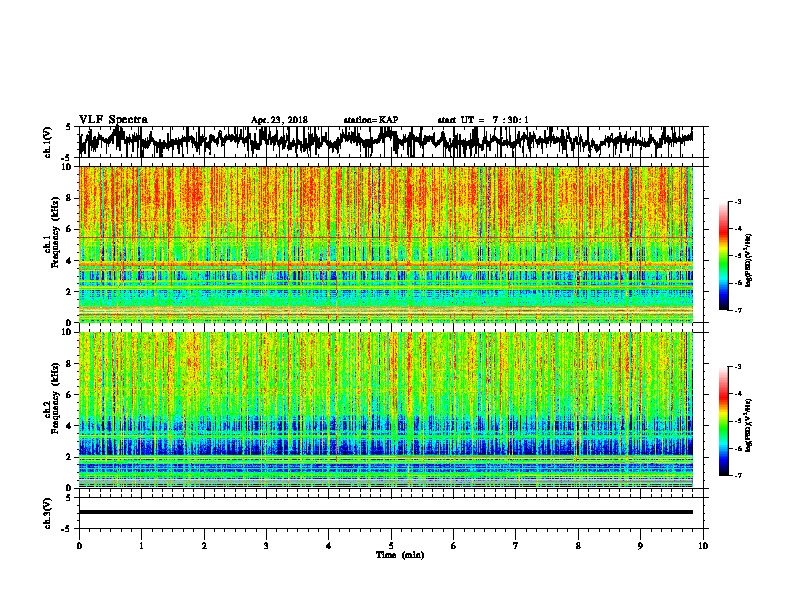Click the -7 label on ch.1 color scale

point(738,310)
